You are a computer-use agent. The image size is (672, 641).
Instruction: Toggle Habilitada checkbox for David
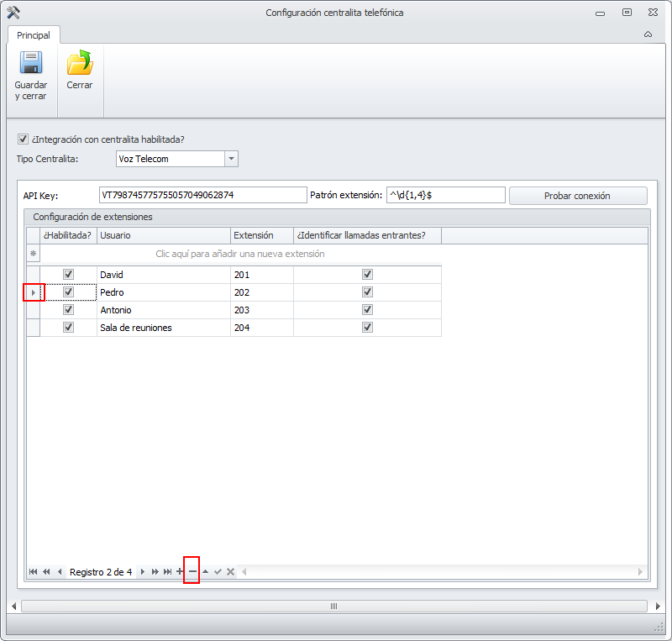point(69,275)
